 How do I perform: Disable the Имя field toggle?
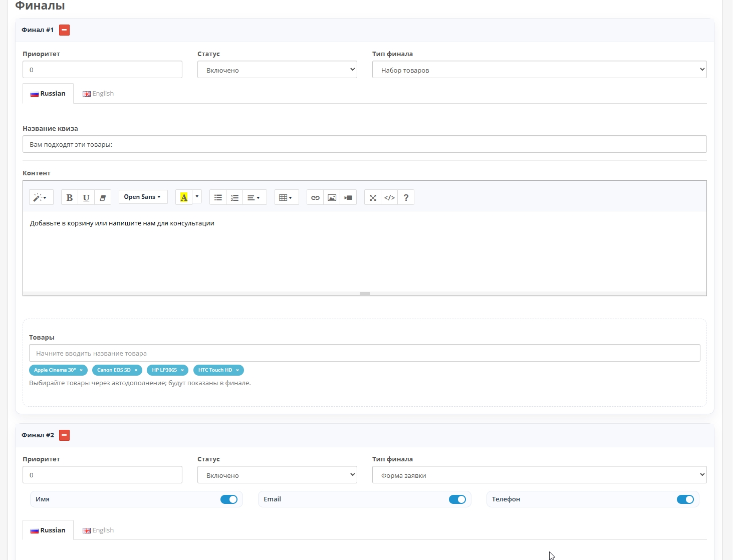pos(229,499)
